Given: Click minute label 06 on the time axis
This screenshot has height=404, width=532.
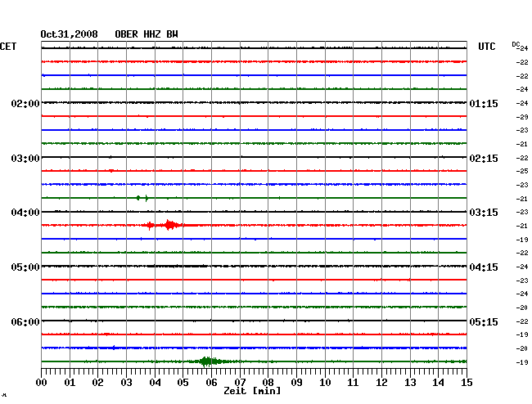Looking at the screenshot, I should [211, 383].
